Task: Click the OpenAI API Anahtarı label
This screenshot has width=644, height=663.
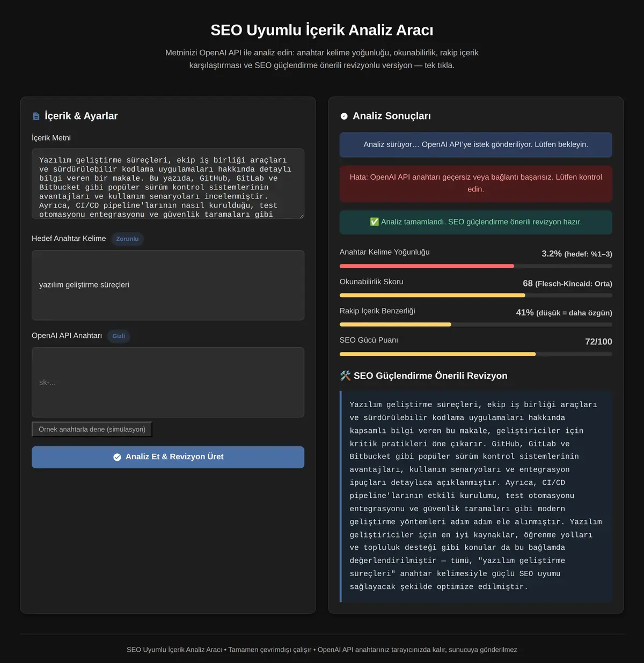Action: point(67,336)
